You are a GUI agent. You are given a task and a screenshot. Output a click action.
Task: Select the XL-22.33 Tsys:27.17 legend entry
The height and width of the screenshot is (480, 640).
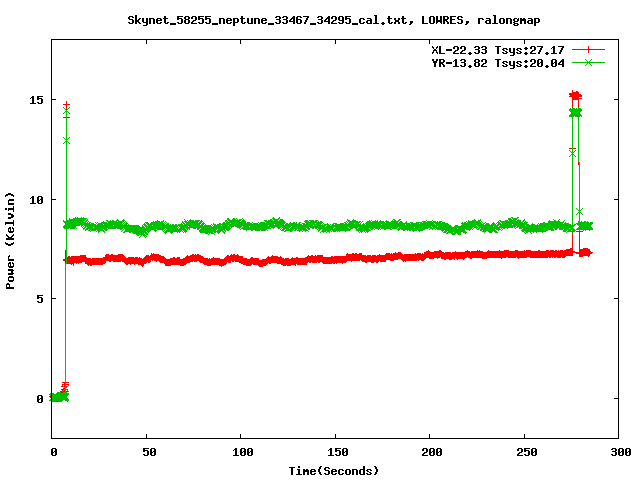498,50
